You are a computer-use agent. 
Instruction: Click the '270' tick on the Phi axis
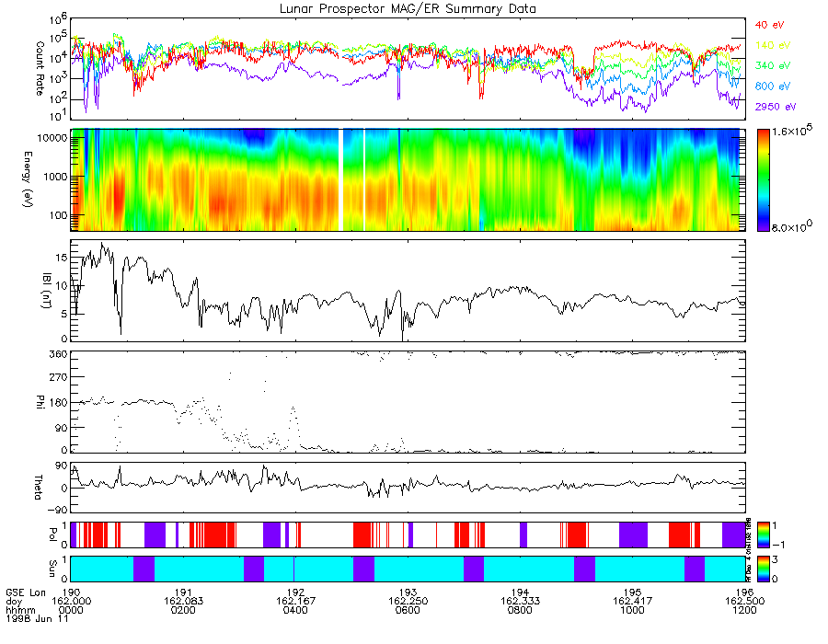click(59, 378)
